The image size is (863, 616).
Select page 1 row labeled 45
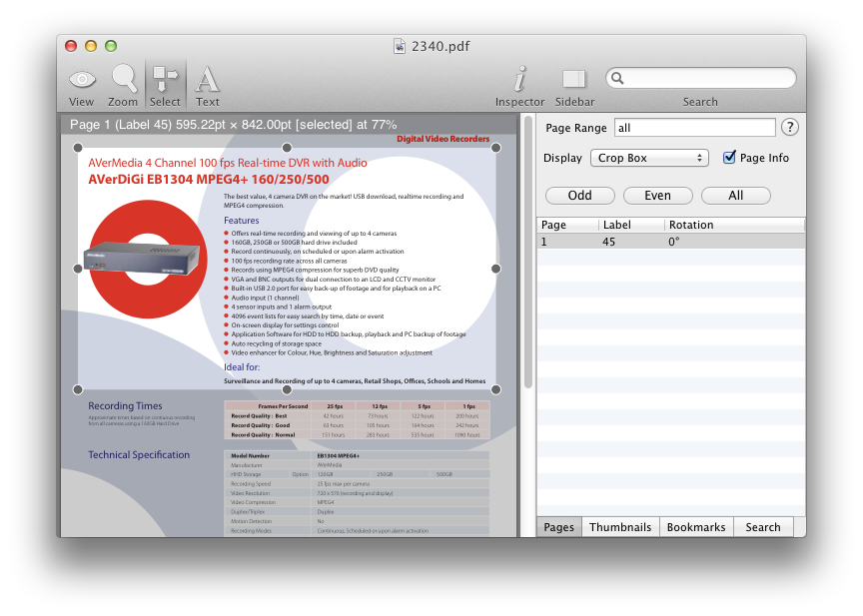pos(671,242)
